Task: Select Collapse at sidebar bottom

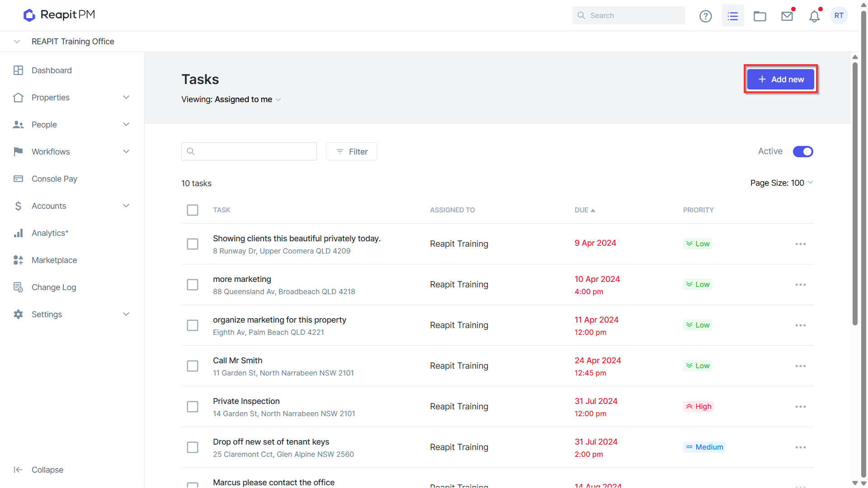Action: click(47, 470)
